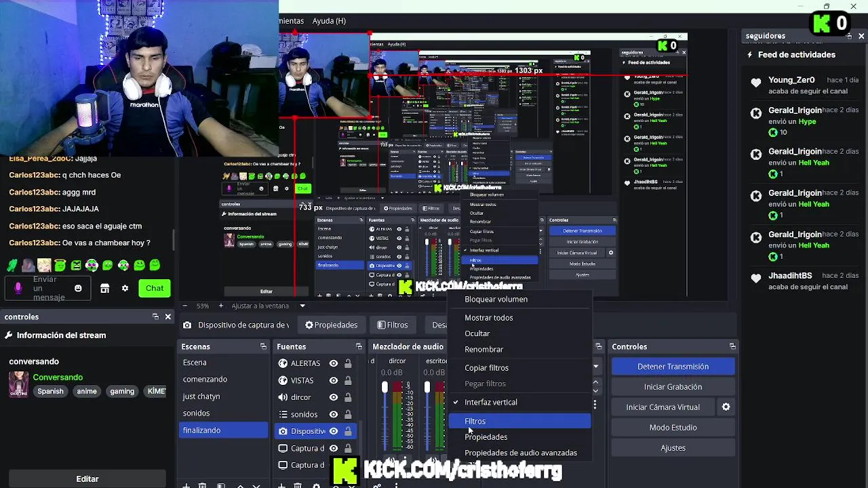Open the Mezclador de audio dropdown arrow
Viewport: 868px width, 488px height.
(595, 367)
